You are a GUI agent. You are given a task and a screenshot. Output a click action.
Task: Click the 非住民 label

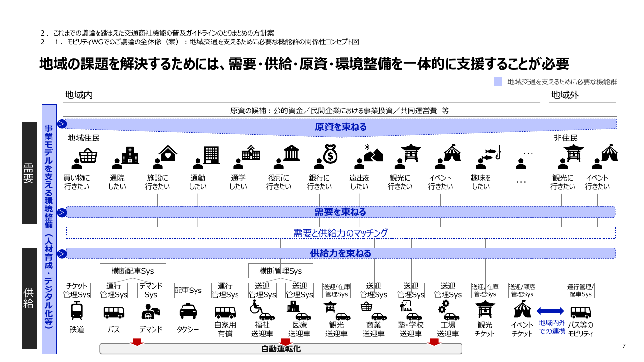click(565, 138)
